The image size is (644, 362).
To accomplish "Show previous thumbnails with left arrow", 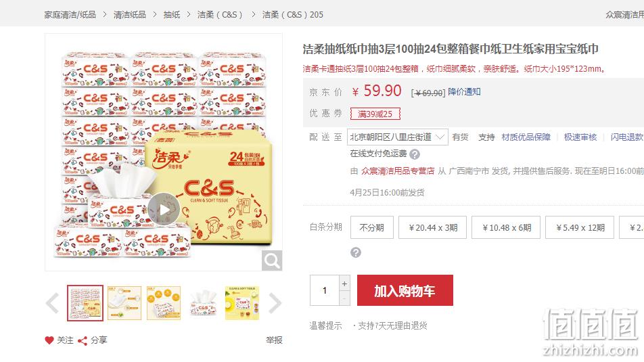I will (x=53, y=304).
